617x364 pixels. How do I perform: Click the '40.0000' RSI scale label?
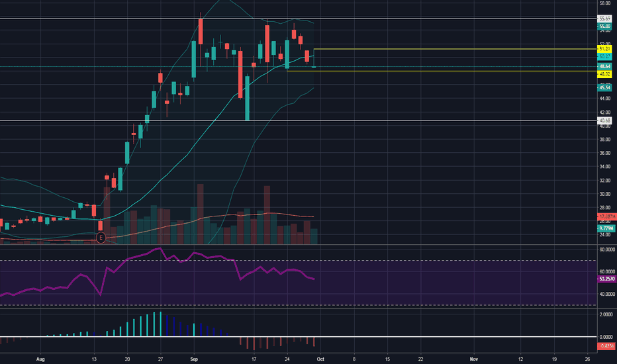pos(607,294)
